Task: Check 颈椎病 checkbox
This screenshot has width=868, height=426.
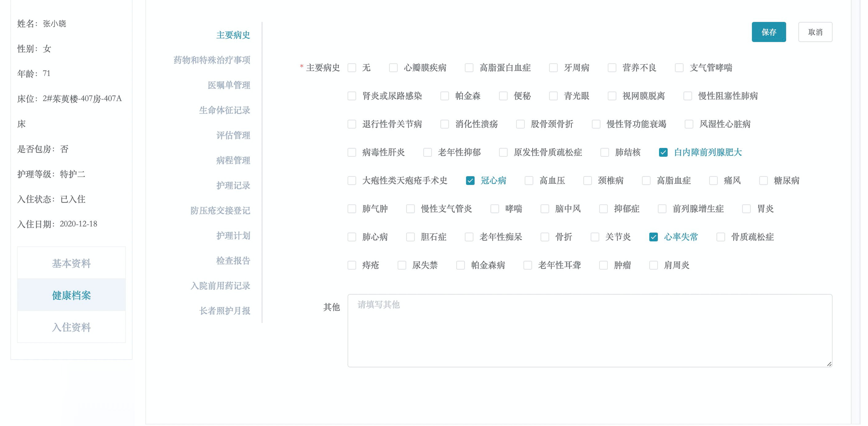Action: 588,181
